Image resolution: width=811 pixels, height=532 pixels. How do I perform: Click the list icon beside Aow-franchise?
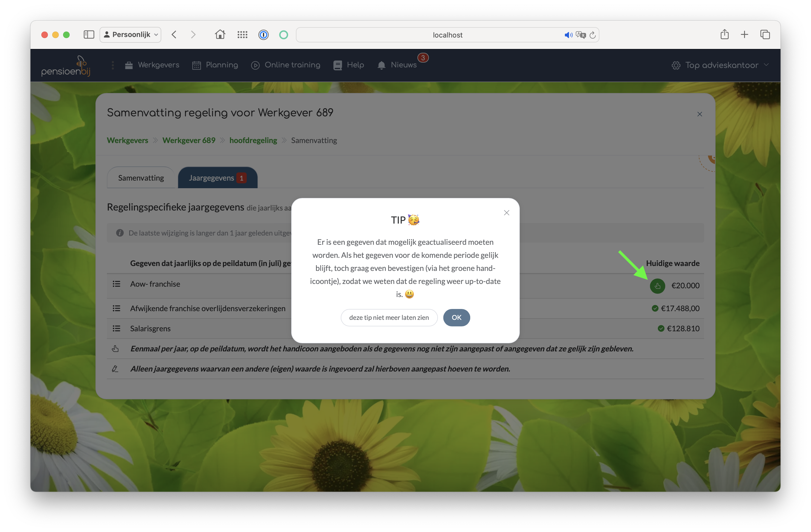[116, 284]
